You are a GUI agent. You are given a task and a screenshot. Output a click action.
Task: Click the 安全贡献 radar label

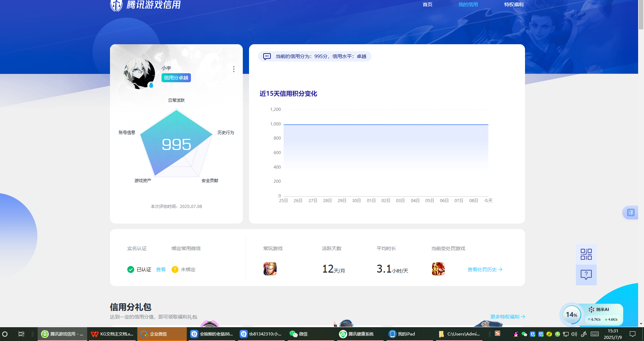(x=210, y=180)
